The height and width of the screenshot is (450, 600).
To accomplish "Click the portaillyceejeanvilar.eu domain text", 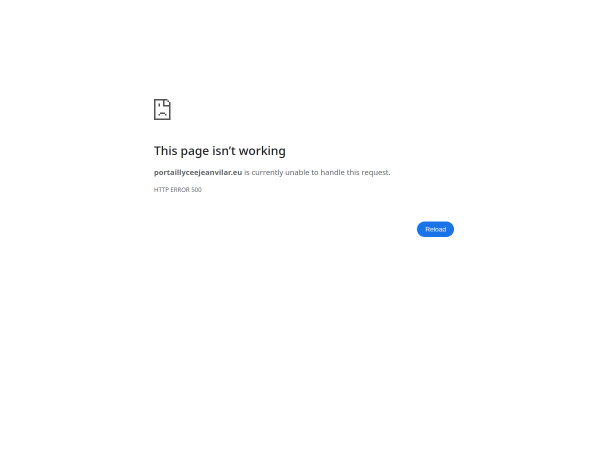I will click(198, 172).
